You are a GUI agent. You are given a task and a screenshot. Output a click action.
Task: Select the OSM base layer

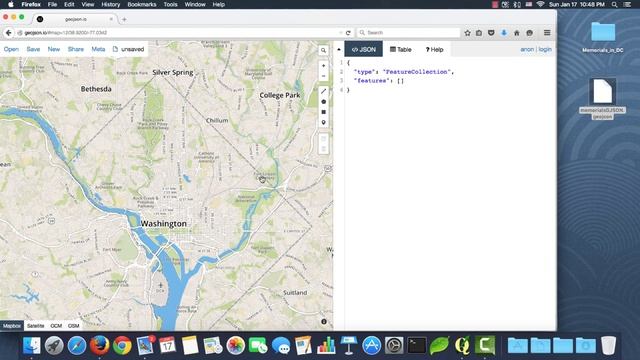coord(73,326)
